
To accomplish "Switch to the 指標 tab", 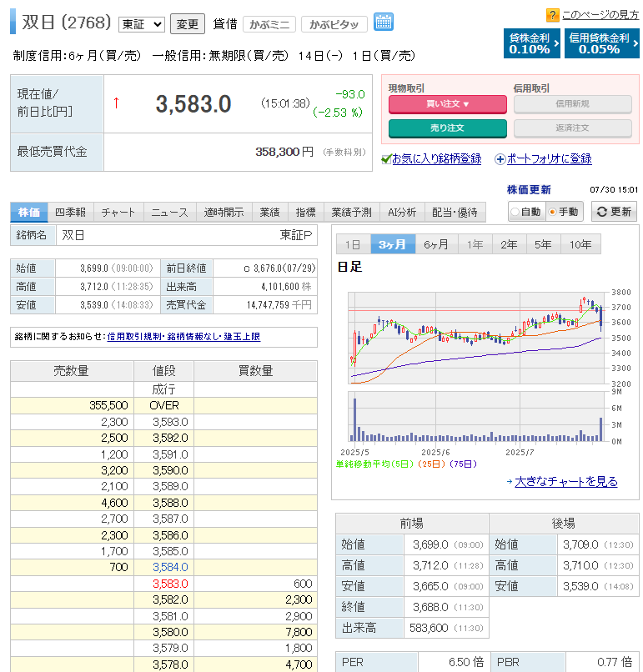I will pos(305,212).
